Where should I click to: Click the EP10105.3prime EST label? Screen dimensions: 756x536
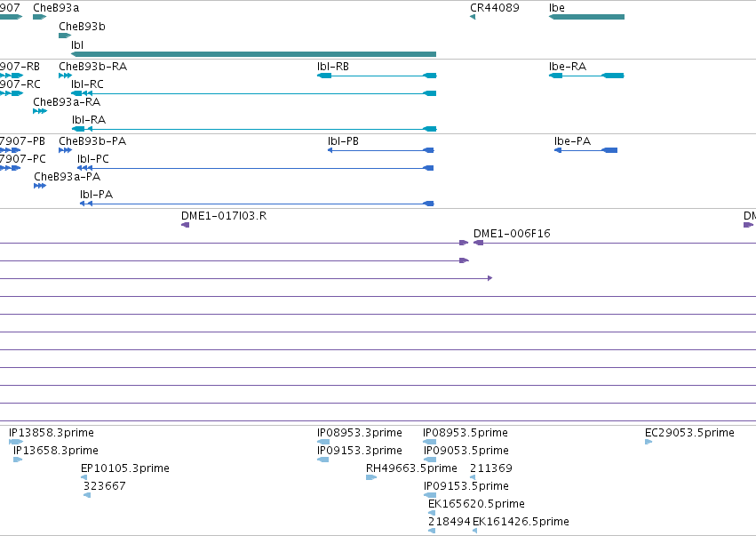pos(125,468)
